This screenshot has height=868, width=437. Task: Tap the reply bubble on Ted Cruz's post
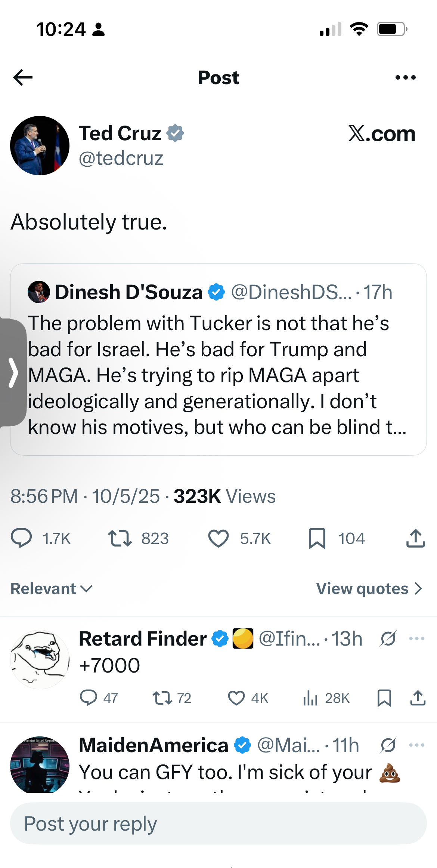[22, 538]
